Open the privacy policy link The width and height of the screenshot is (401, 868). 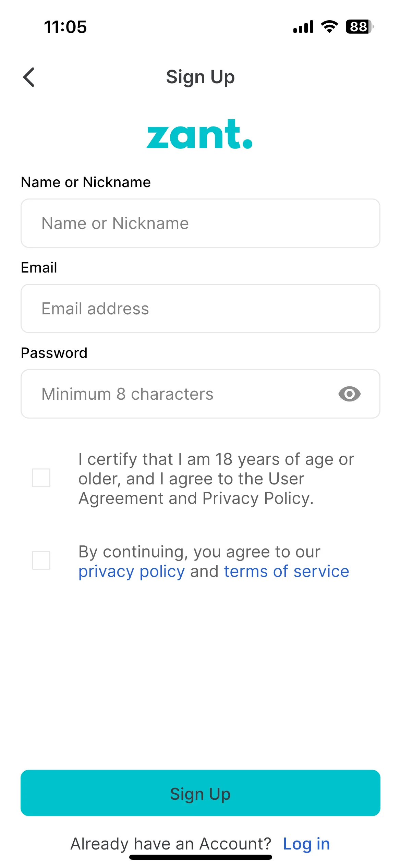(132, 572)
